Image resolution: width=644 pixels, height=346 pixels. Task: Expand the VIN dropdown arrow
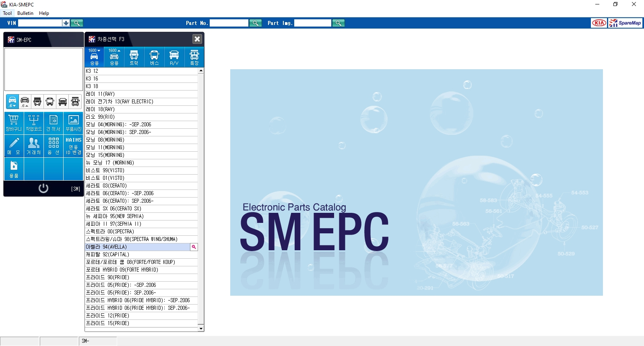point(66,23)
